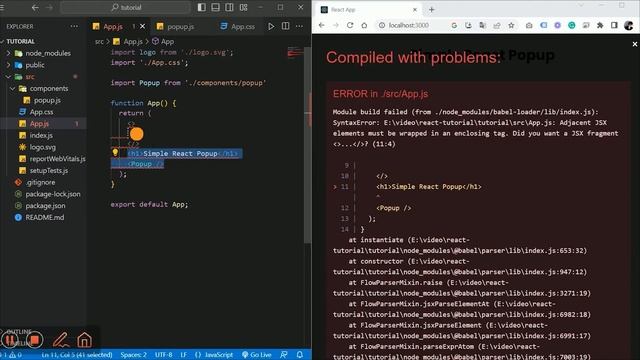Open the customize layout icon in VS Code
The height and width of the screenshot is (360, 640).
244,7
